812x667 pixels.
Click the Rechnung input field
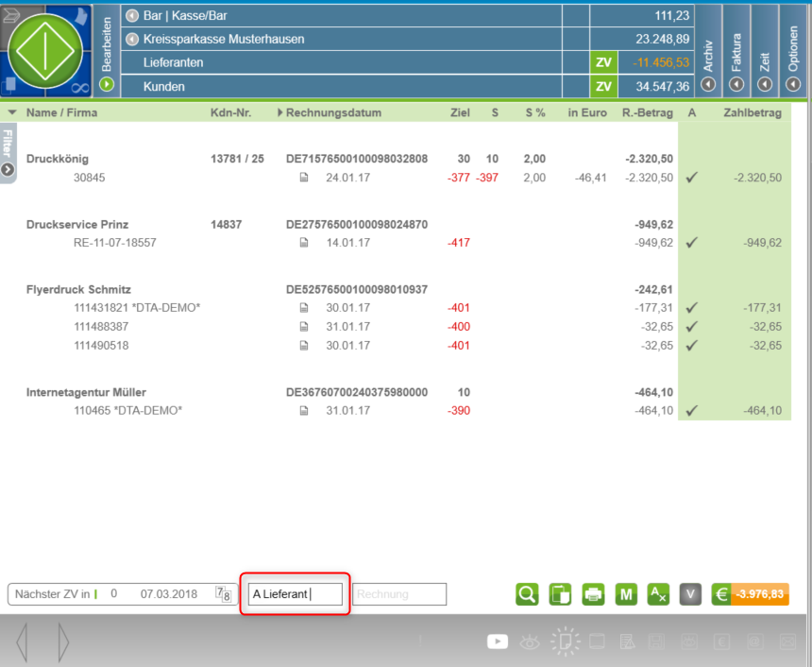(398, 594)
